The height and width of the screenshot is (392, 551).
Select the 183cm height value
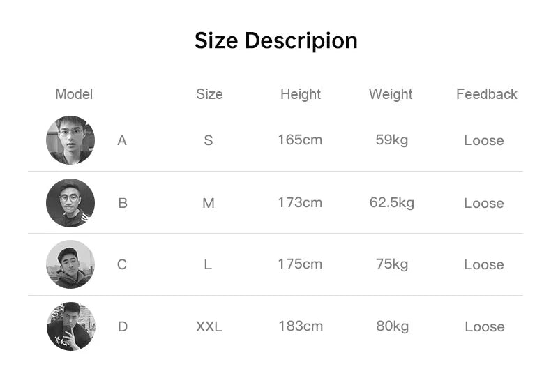coord(301,326)
